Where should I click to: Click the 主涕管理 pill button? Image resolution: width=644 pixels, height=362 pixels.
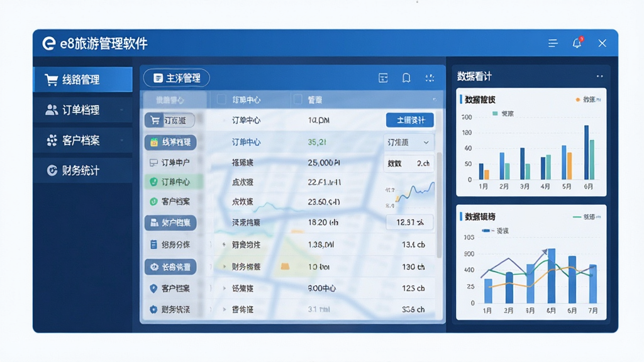[x=177, y=78]
